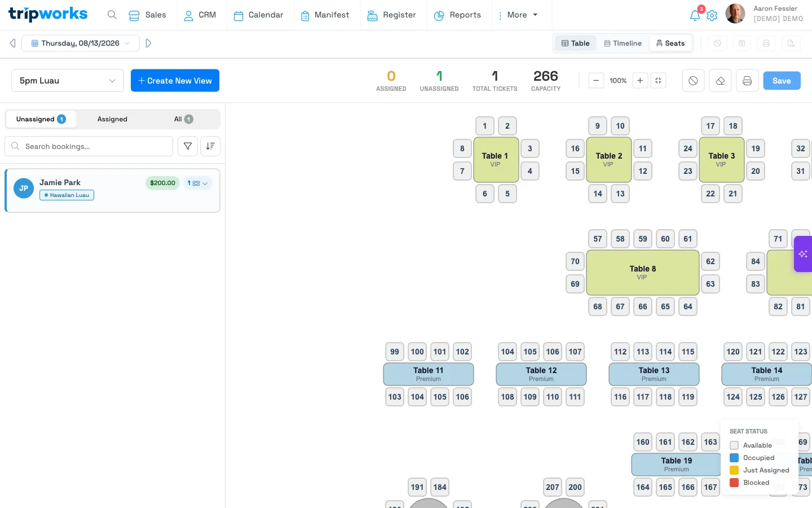Click Create New View button
This screenshot has height=508, width=812.
[175, 81]
